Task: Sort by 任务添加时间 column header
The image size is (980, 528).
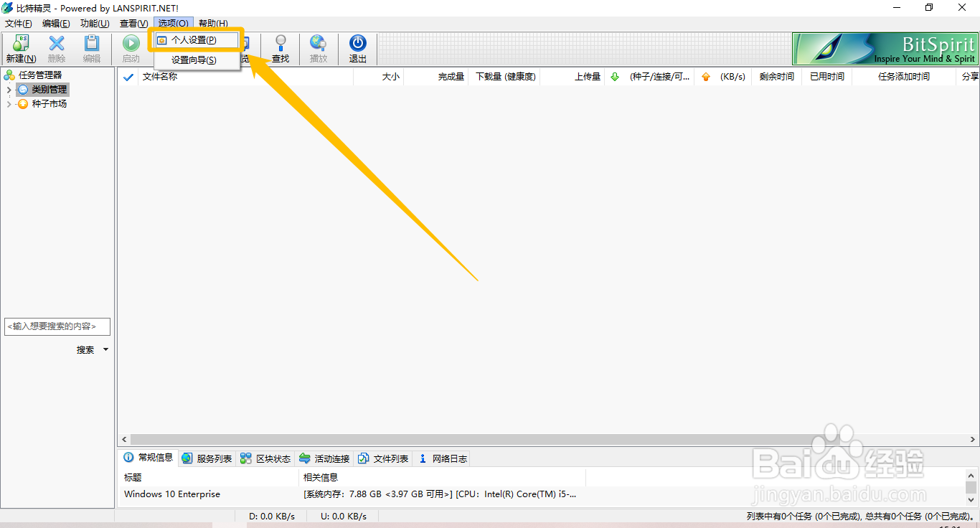Action: pyautogui.click(x=904, y=77)
